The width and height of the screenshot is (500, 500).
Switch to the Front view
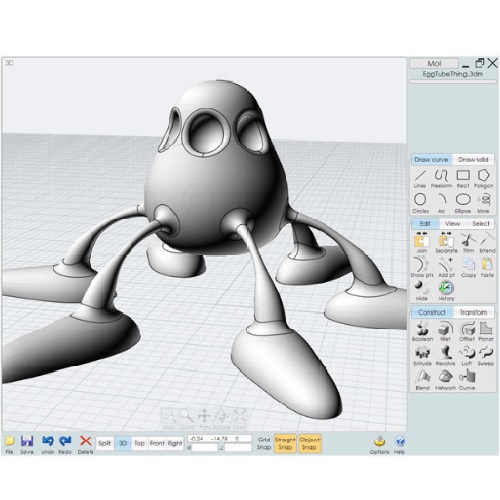pos(157,443)
